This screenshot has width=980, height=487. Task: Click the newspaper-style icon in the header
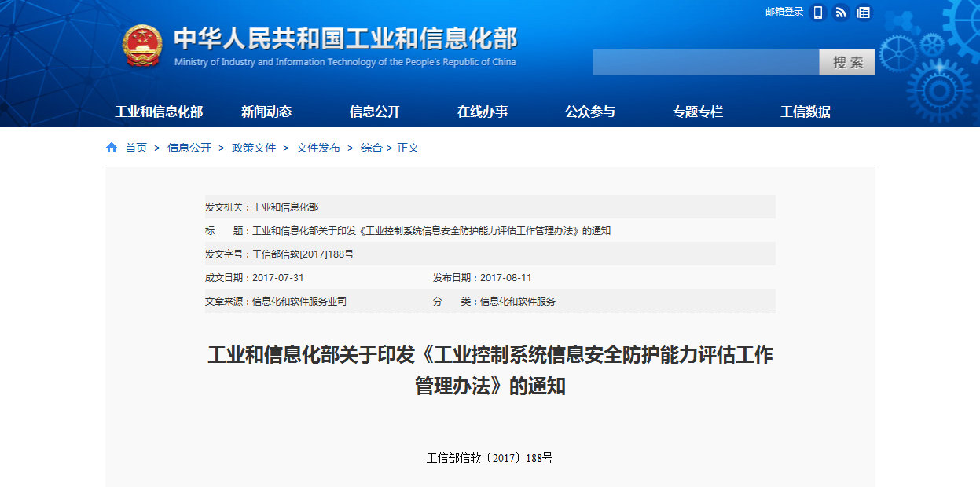[864, 13]
